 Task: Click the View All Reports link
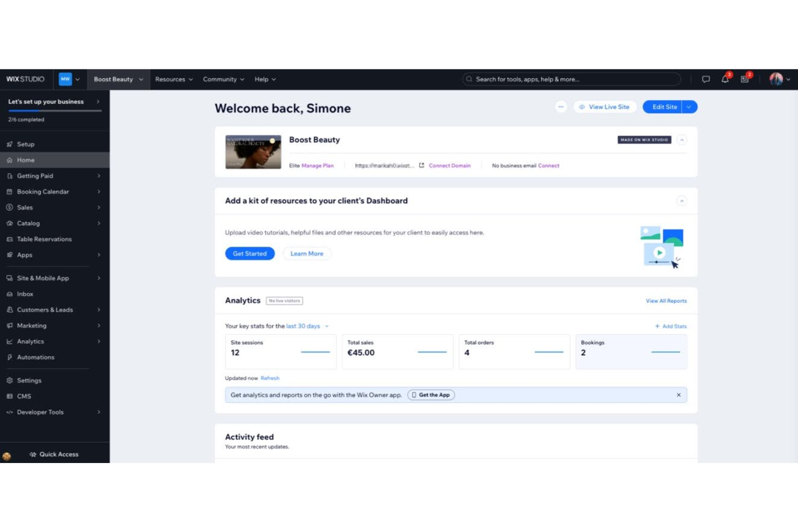(x=666, y=301)
